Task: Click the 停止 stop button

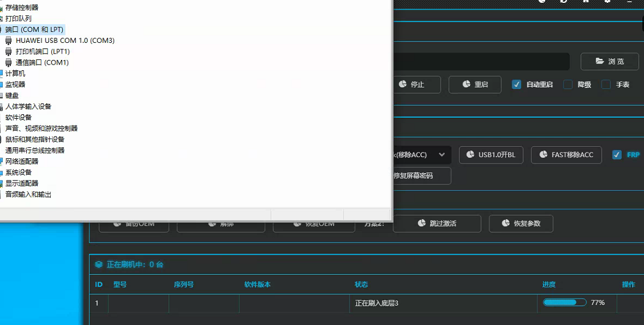Action: (x=417, y=85)
